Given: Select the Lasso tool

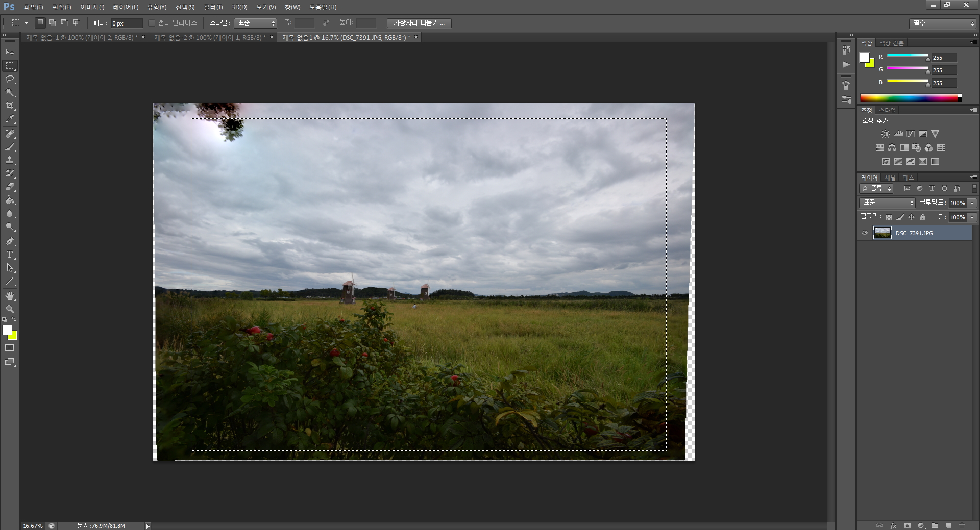Looking at the screenshot, I should (10, 79).
